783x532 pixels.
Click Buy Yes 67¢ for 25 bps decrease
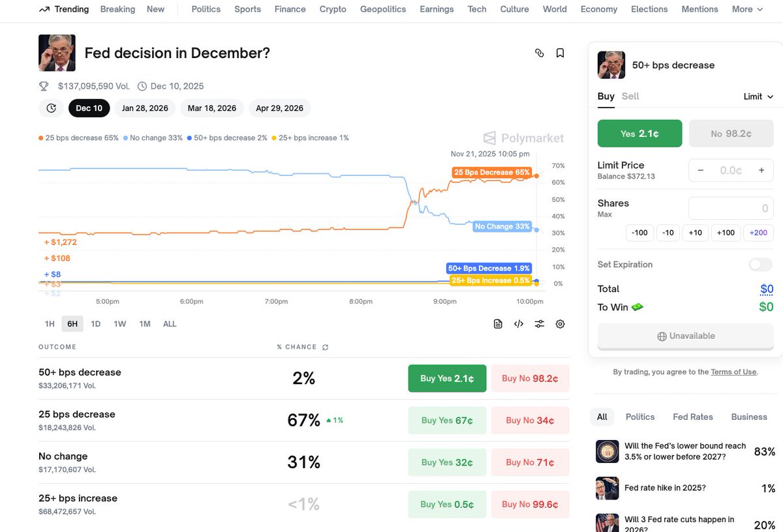[x=447, y=421]
